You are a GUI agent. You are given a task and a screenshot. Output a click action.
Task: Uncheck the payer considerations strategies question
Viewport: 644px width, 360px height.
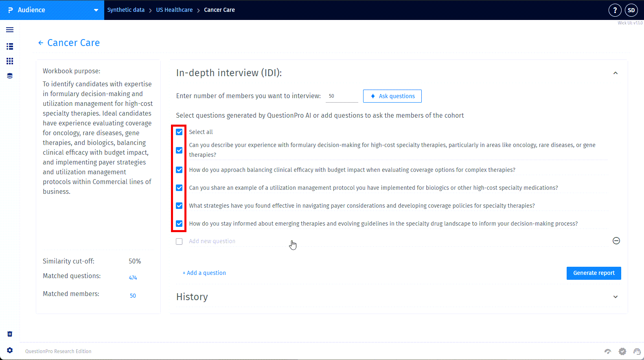(179, 206)
